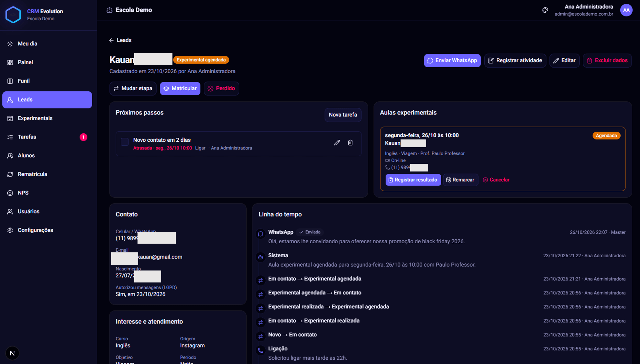Viewport: 640px width, 364px height.
Task: Click the phone icon in experimental card
Action: coord(387,168)
